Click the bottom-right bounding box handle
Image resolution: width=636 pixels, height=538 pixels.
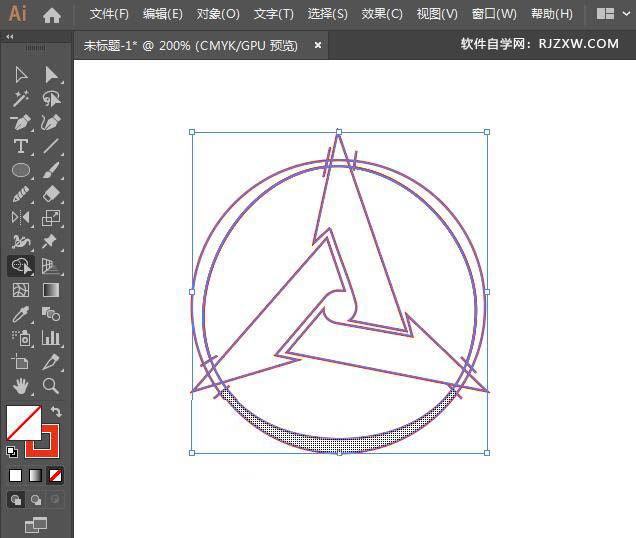click(x=487, y=453)
